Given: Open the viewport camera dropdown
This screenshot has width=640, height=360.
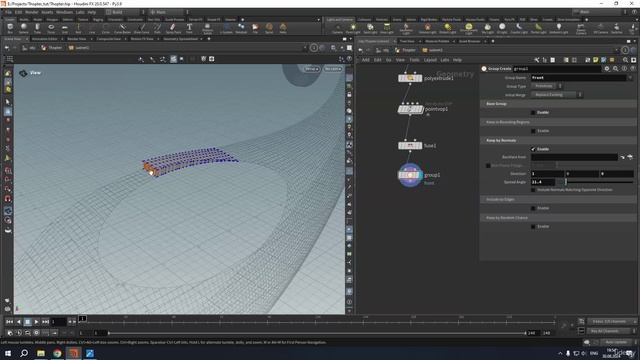Looking at the screenshot, I should [333, 69].
